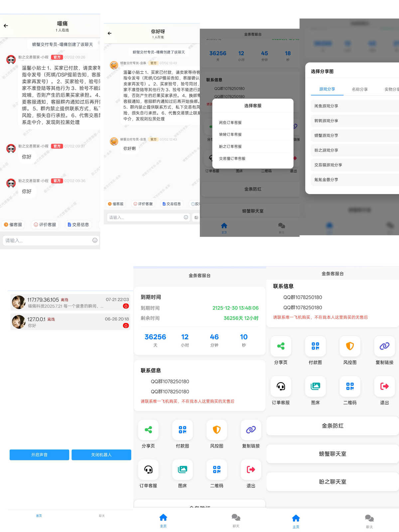Open emoji picker in 喵痛 chat input
Image resolution: width=399 pixels, height=532 pixels.
click(x=95, y=240)
